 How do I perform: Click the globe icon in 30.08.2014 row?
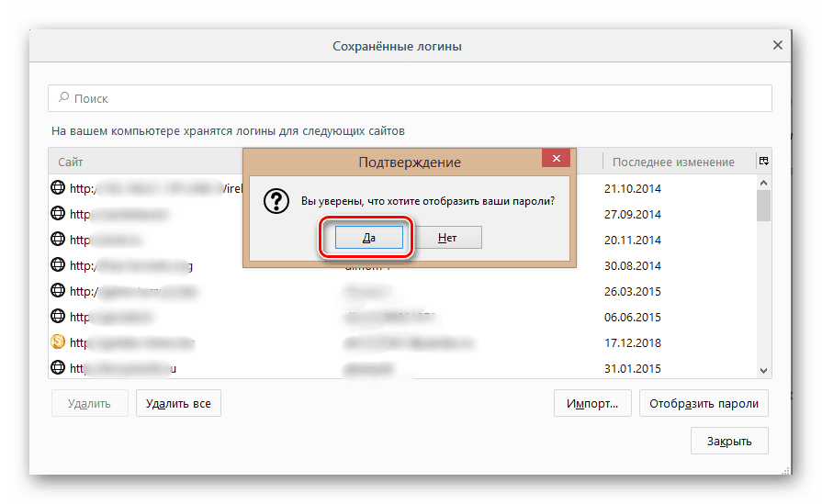[x=58, y=264]
